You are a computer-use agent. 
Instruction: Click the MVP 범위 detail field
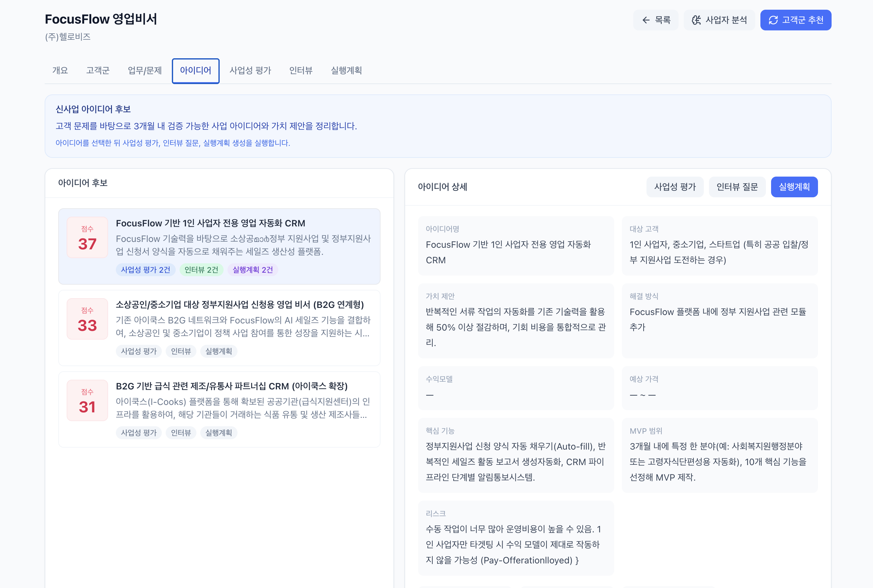click(x=720, y=456)
